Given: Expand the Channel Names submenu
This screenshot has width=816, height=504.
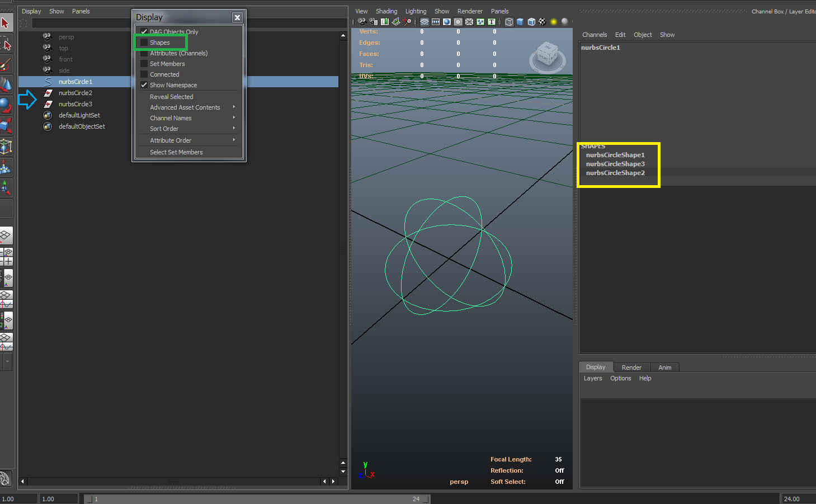Looking at the screenshot, I should pos(171,118).
